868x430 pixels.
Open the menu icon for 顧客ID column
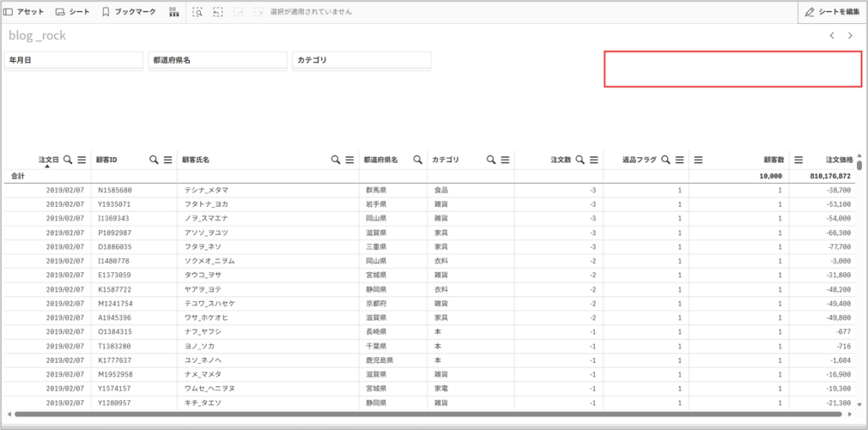click(168, 159)
